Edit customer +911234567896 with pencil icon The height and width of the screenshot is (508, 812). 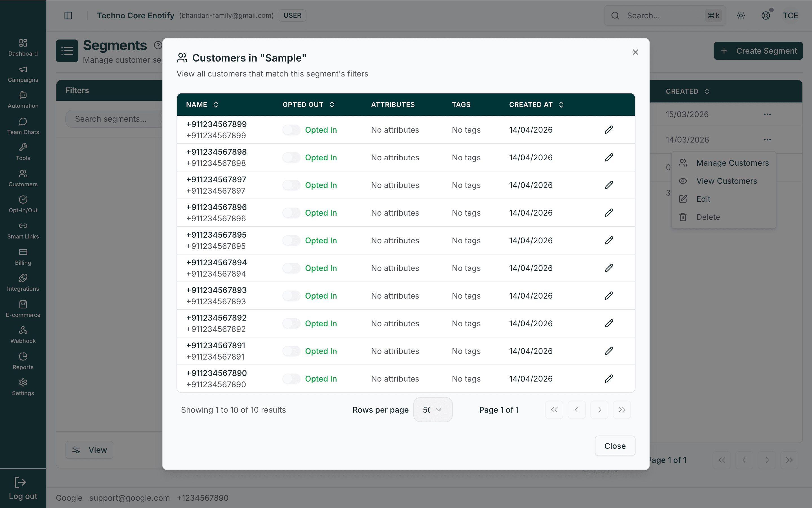(609, 213)
